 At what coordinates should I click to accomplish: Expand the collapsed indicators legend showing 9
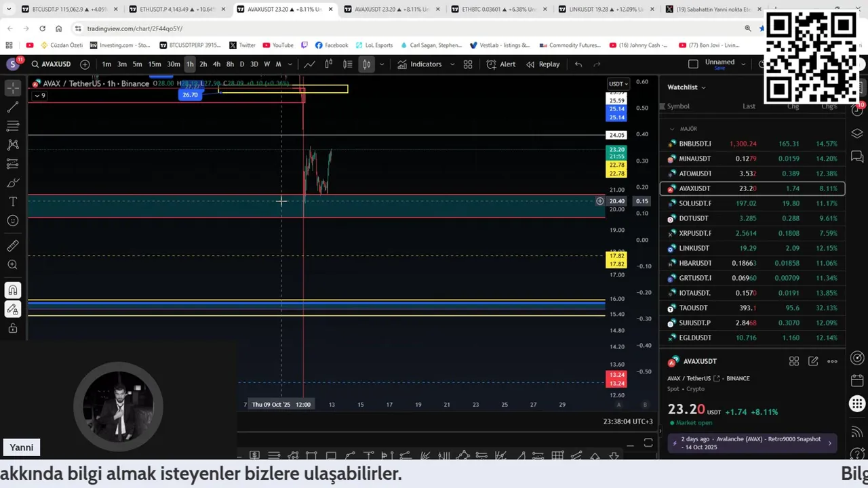coord(39,96)
